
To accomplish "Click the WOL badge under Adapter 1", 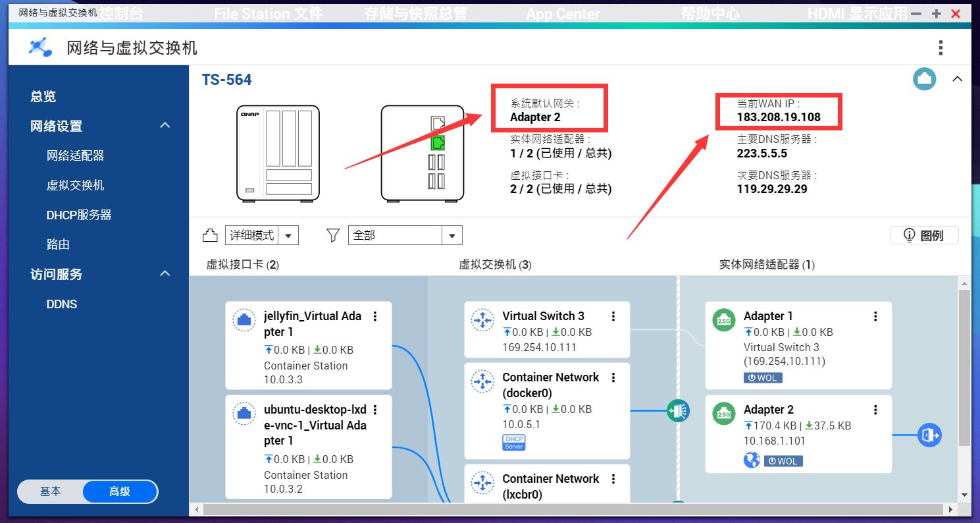I will tap(763, 377).
